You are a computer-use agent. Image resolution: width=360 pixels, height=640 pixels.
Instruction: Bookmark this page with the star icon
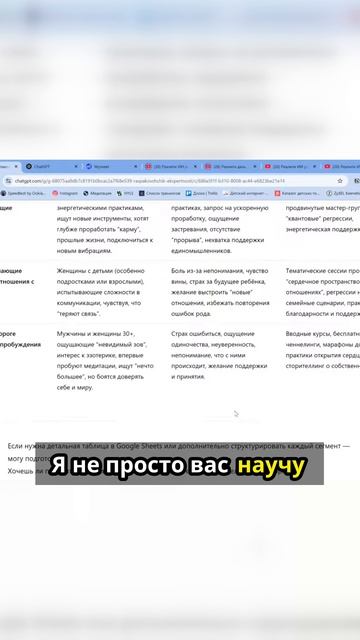[340, 181]
